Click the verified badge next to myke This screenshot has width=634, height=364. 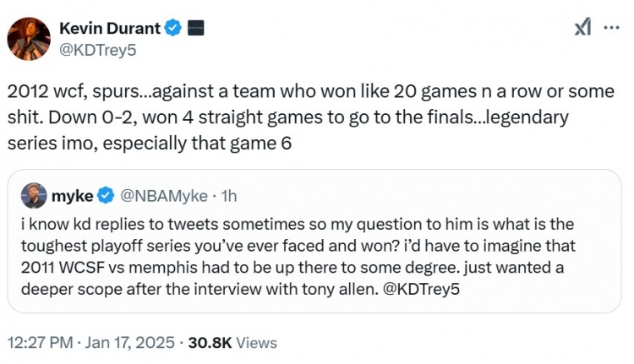click(105, 196)
